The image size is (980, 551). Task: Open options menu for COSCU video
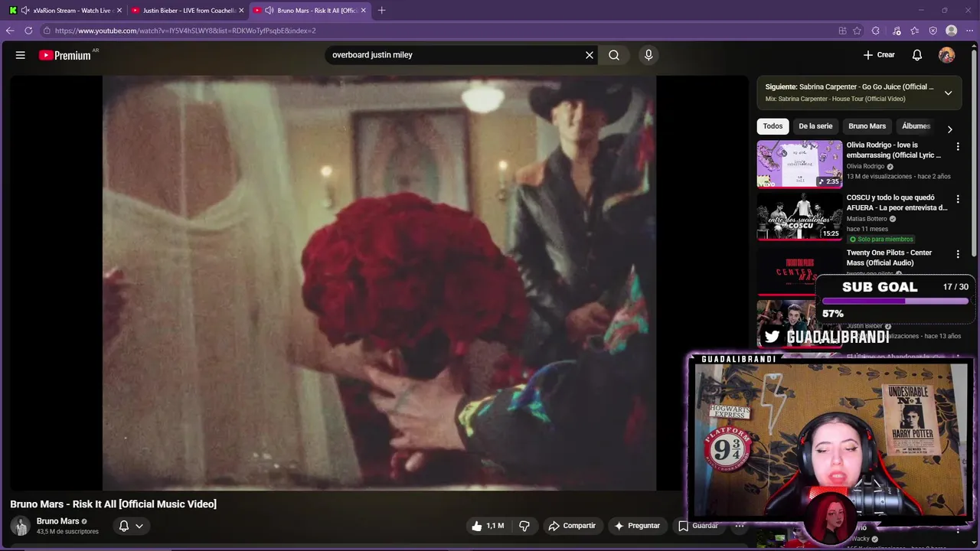[958, 199]
